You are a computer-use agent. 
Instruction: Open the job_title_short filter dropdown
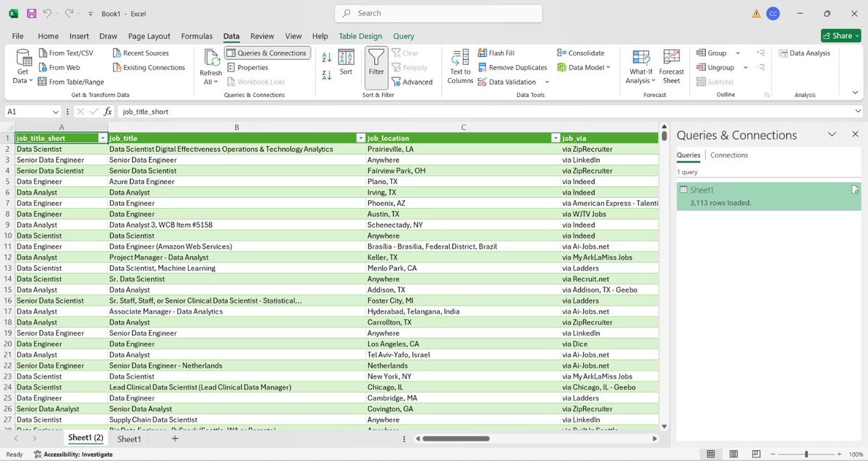102,138
